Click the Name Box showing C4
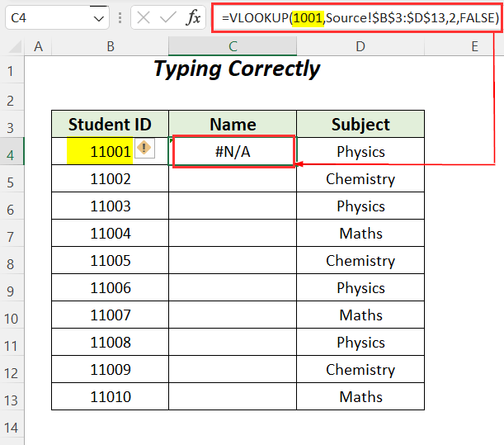The height and width of the screenshot is (445, 504). (x=57, y=17)
